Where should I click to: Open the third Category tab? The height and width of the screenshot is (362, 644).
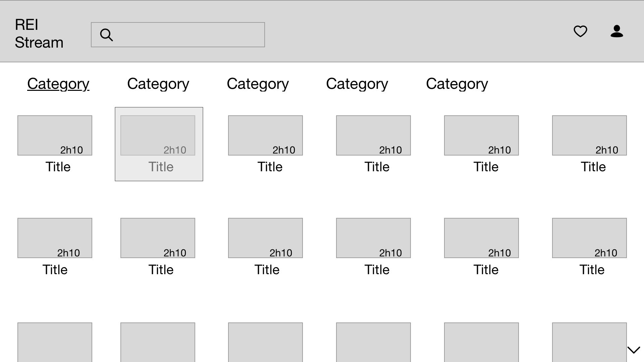click(x=258, y=84)
